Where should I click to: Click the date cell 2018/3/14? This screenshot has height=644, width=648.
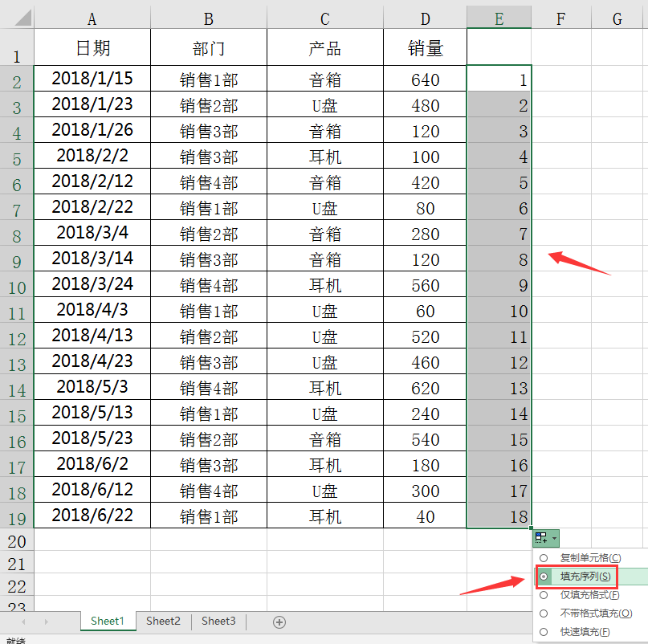coord(92,259)
